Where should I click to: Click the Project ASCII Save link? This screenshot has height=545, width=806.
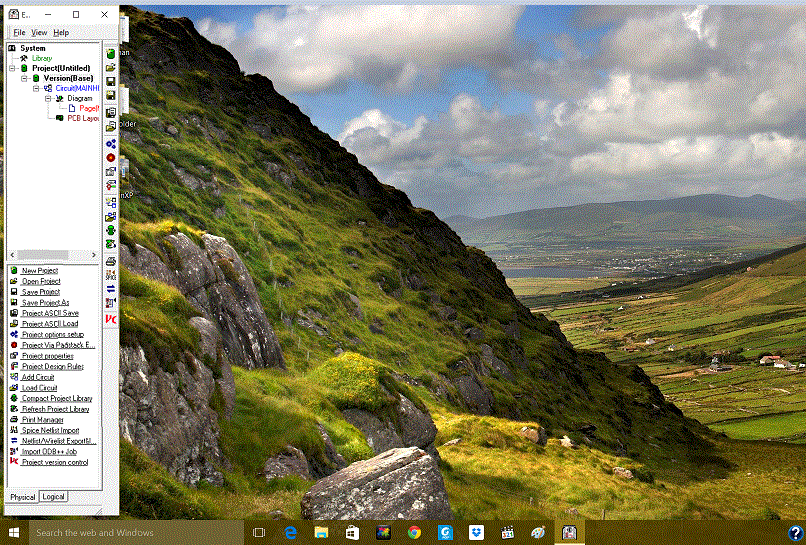click(x=50, y=313)
